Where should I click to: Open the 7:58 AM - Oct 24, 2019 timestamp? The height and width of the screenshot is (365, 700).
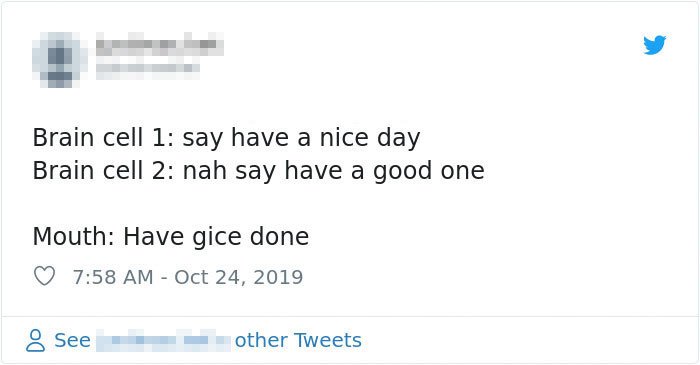(188, 277)
